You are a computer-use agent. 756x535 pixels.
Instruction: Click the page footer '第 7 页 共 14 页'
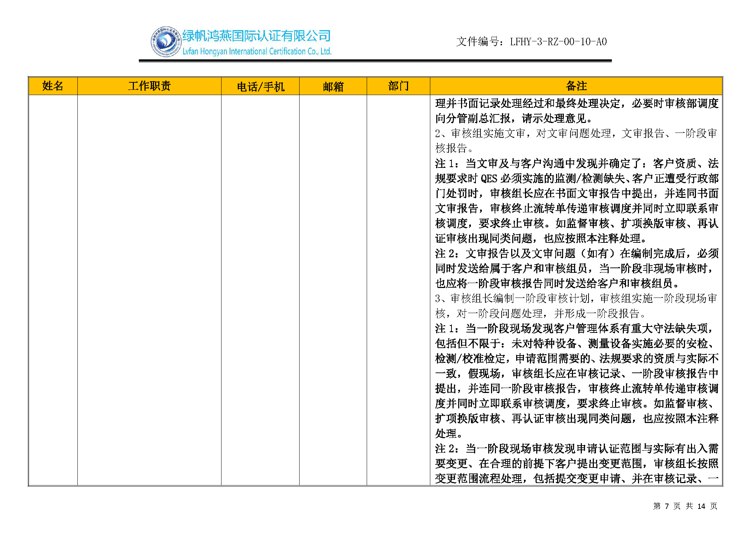[685, 506]
